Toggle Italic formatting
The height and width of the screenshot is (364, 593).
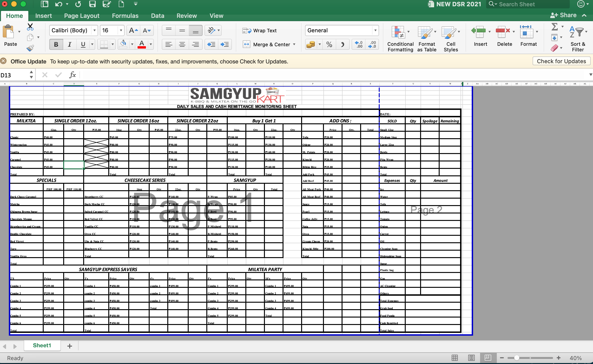pyautogui.click(x=69, y=45)
